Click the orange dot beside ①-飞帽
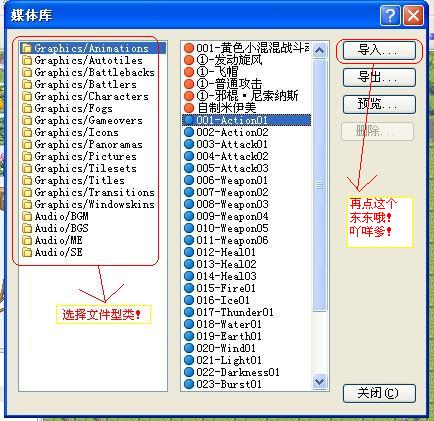Viewport: 434px width, 421px height. pyautogui.click(x=189, y=72)
